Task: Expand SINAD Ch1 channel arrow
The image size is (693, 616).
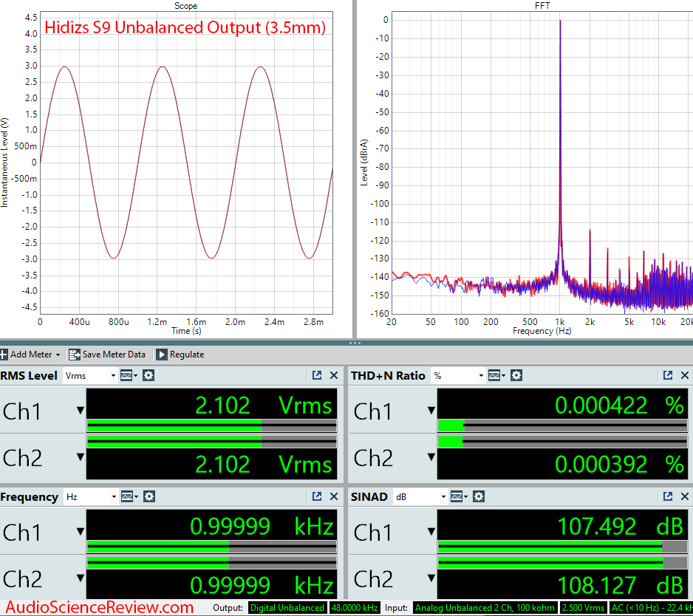Action: pyautogui.click(x=431, y=532)
